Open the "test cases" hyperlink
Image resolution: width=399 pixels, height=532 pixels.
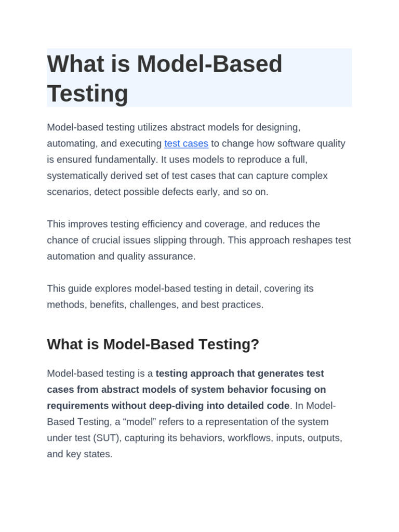click(186, 143)
